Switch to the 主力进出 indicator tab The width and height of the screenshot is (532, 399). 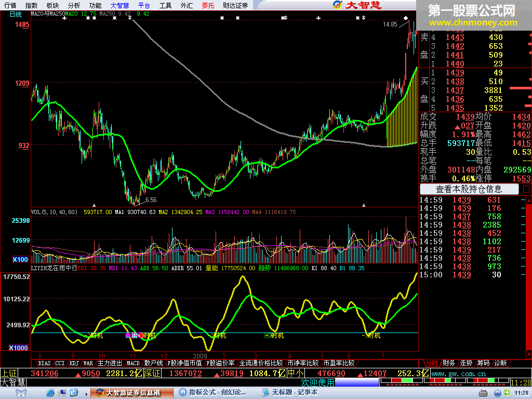[110, 363]
